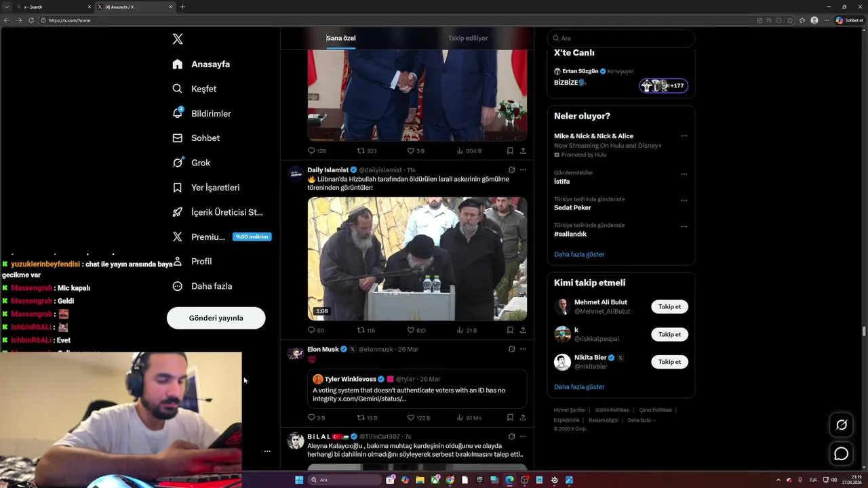
Task: Click Daily Islamist profile name
Action: tap(328, 170)
